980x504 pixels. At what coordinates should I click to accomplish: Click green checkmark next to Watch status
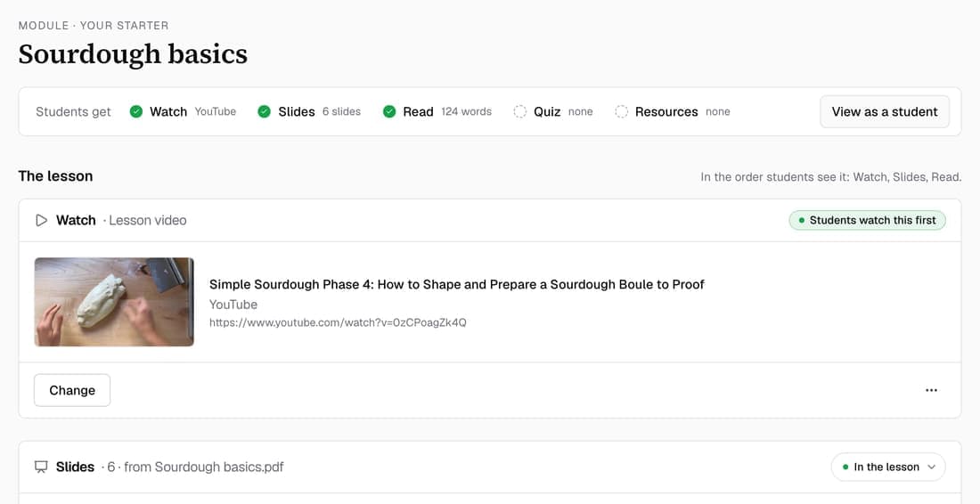(x=135, y=112)
